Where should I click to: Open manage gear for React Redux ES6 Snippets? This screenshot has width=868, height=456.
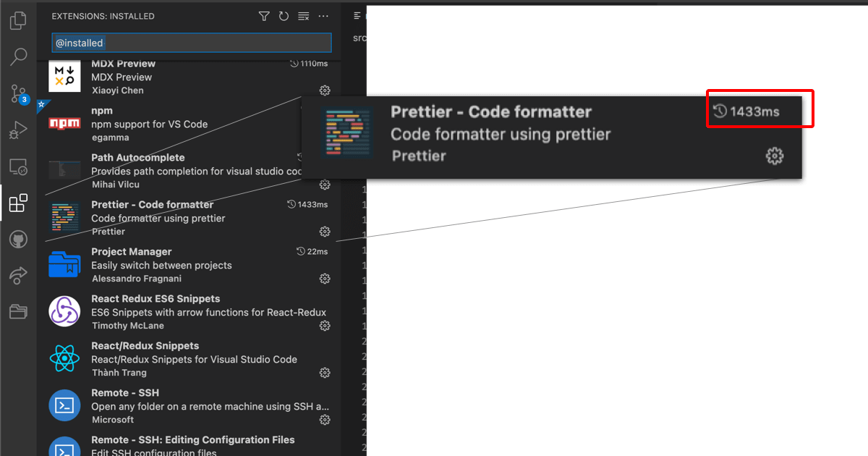click(x=325, y=326)
